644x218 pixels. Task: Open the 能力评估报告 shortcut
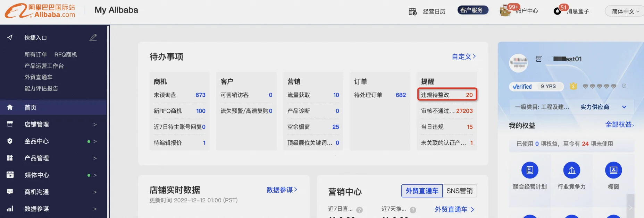41,88
